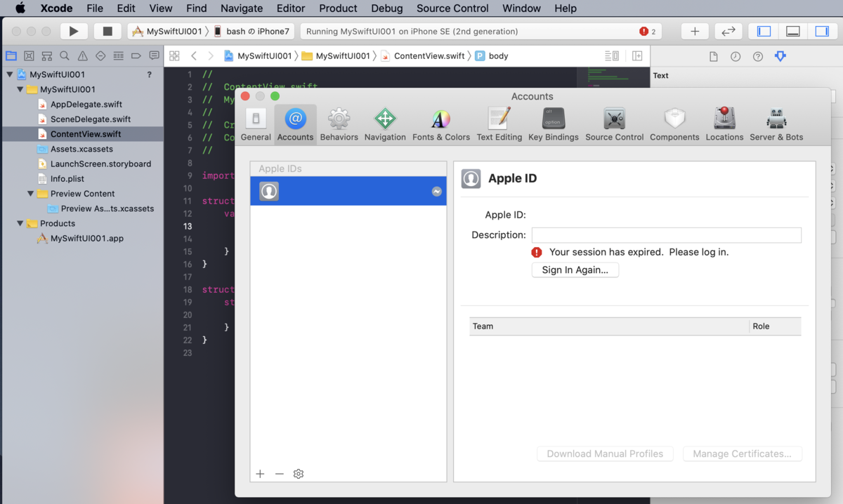Open Components preferences tab

pyautogui.click(x=674, y=125)
